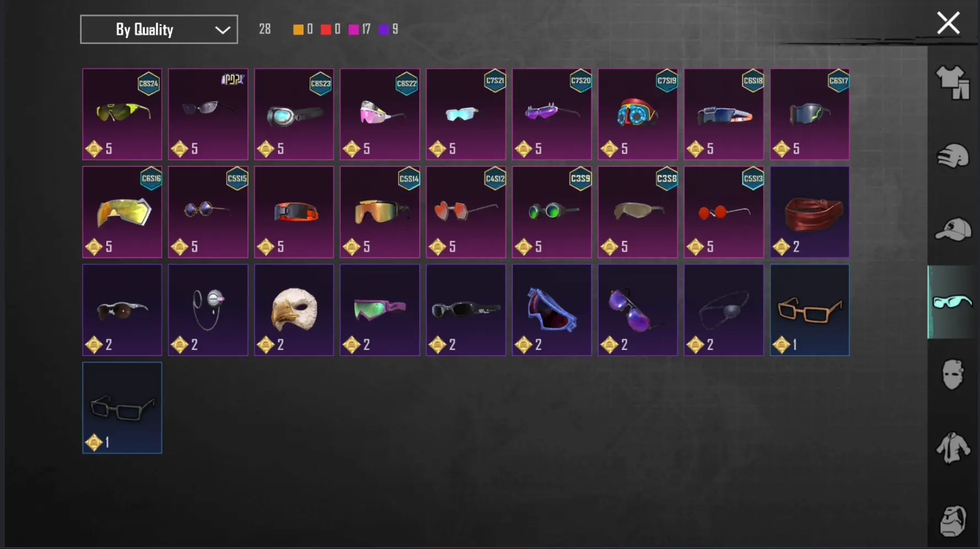The image size is (980, 549).
Task: Select the C8S24 yellow-green sunglasses
Action: pyautogui.click(x=122, y=114)
